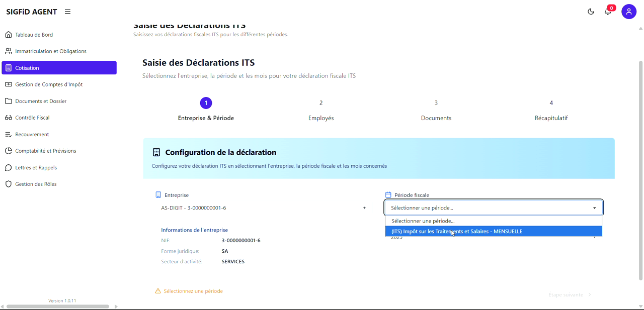Screen dimensions: 644x310
Task: Open the Tableau de Bord dashboard icon
Action: (8, 34)
